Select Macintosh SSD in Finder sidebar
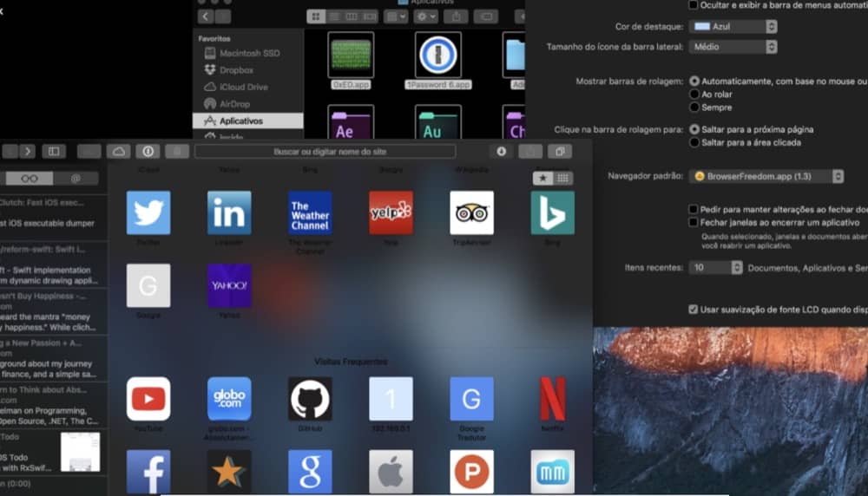The height and width of the screenshot is (496, 868). click(248, 53)
